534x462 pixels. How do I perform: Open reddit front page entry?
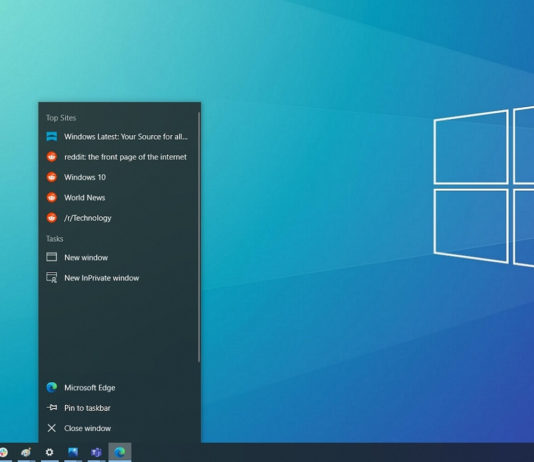tap(120, 157)
